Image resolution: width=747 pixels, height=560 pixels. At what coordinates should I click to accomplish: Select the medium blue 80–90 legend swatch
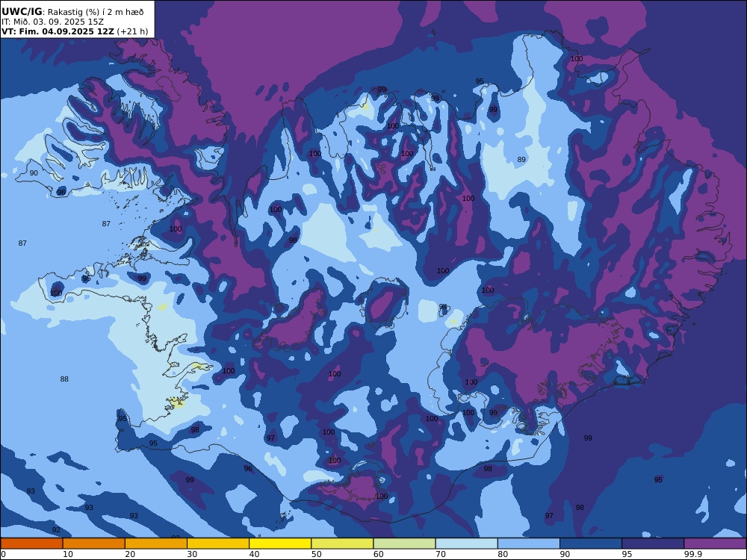529,544
